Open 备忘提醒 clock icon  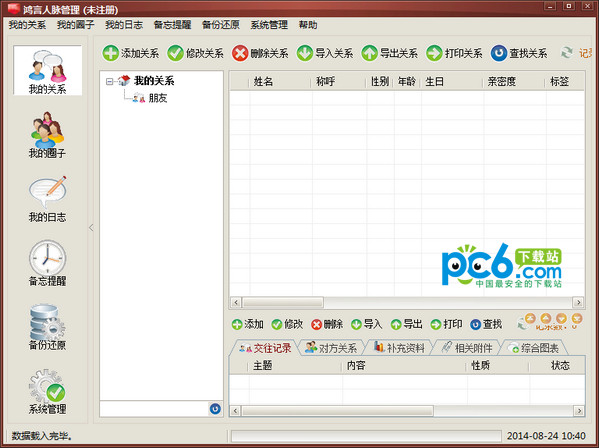pyautogui.click(x=47, y=263)
